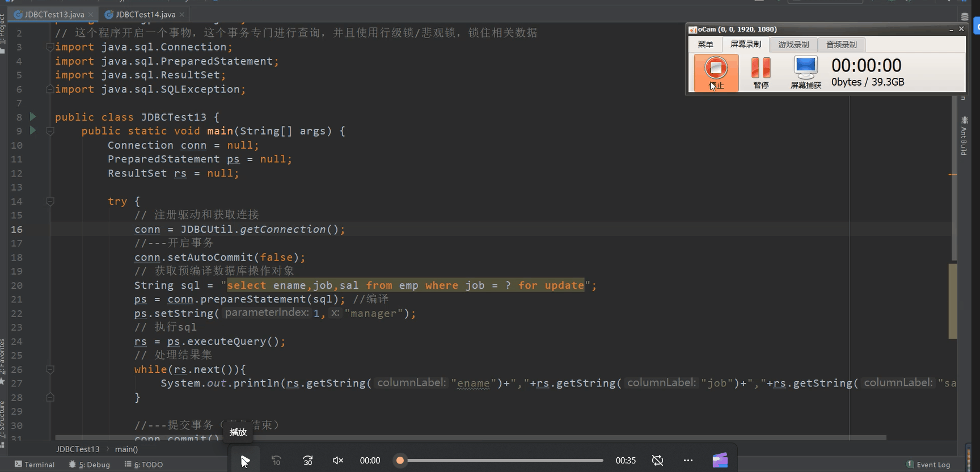Collapse the imports fold at line 3
The width and height of the screenshot is (980, 472).
click(x=50, y=47)
